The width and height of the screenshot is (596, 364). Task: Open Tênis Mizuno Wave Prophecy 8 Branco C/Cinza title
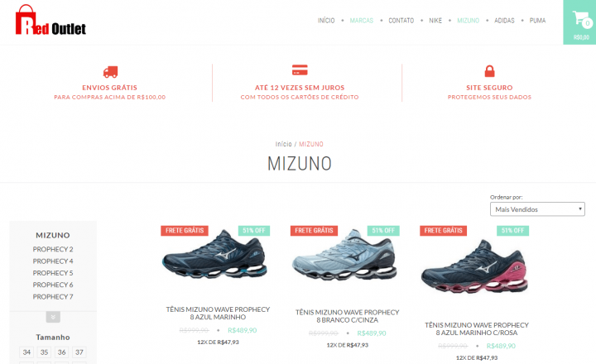(347, 316)
